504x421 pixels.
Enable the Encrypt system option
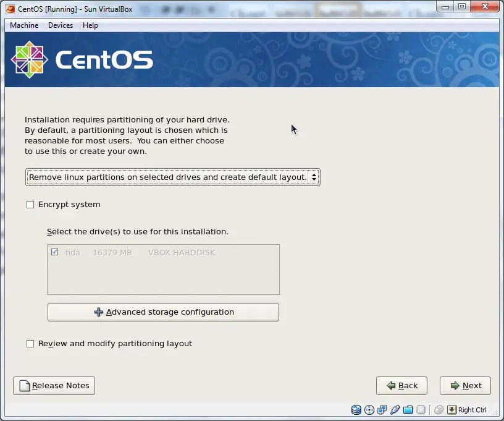pos(30,204)
